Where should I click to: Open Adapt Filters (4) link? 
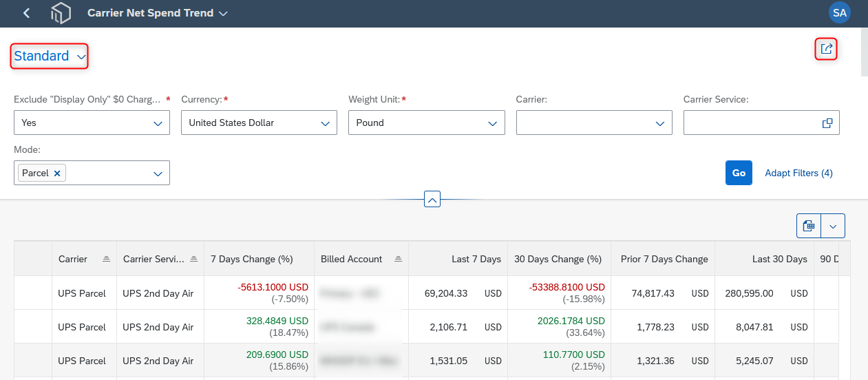(798, 173)
